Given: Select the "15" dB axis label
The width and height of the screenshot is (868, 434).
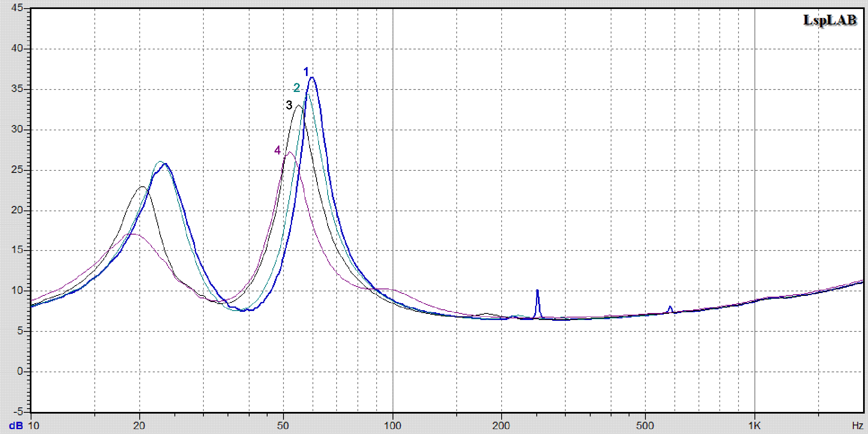Looking at the screenshot, I should [x=17, y=250].
